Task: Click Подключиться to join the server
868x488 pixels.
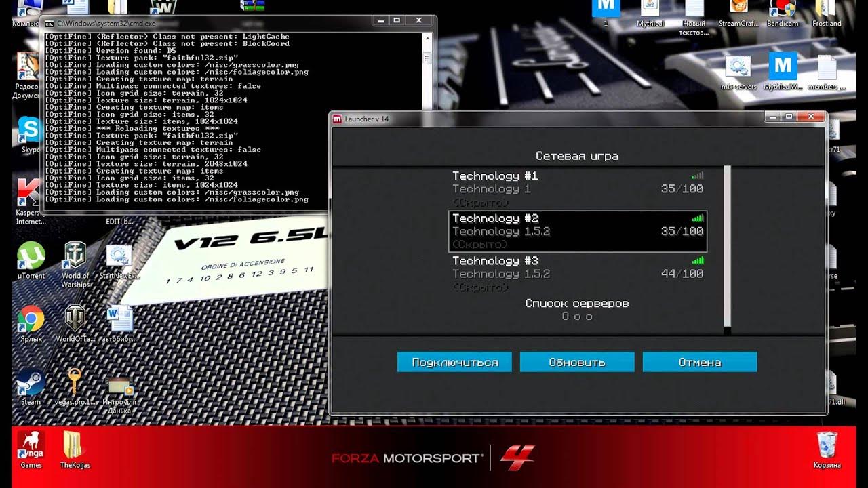Action: click(x=454, y=362)
